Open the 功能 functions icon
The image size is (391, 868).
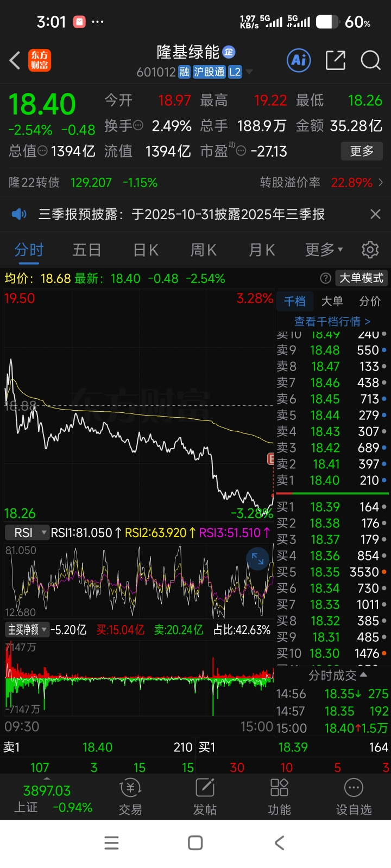(279, 796)
